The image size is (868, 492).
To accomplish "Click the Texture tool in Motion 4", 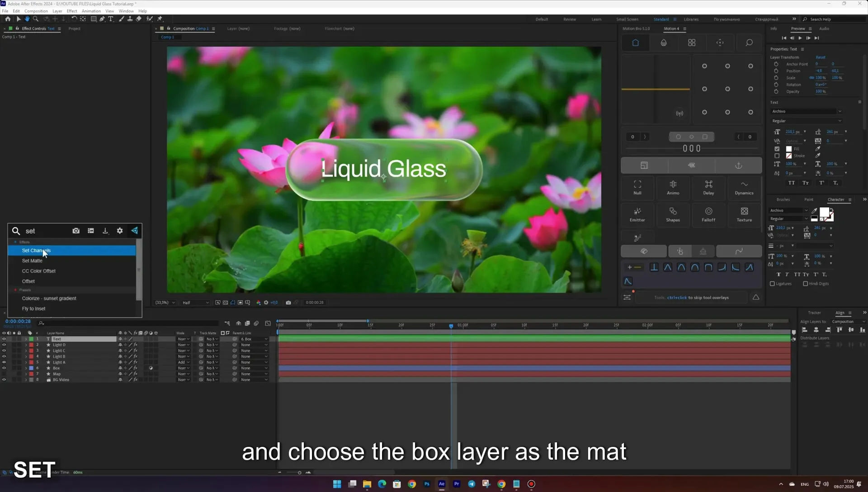I will (744, 214).
